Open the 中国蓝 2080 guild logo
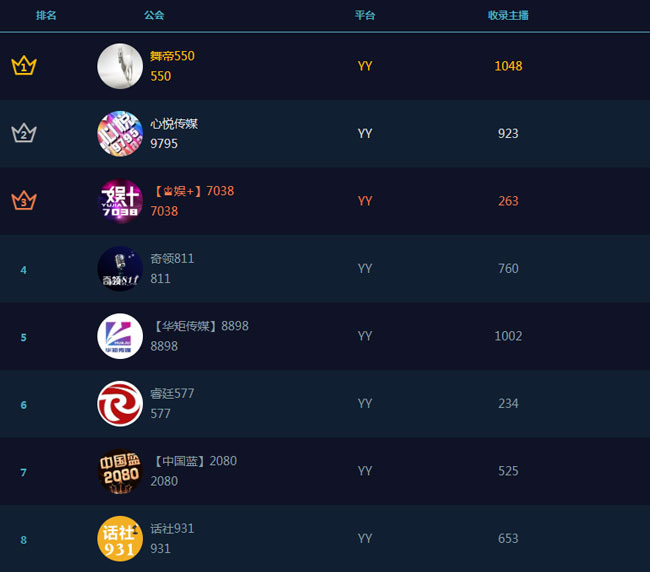Image resolution: width=650 pixels, height=572 pixels. (120, 471)
